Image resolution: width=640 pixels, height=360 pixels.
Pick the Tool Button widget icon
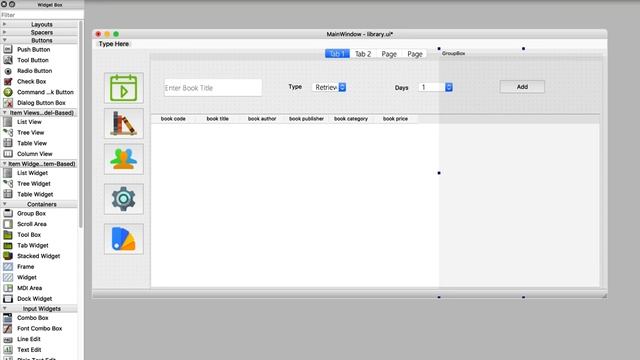click(8, 60)
